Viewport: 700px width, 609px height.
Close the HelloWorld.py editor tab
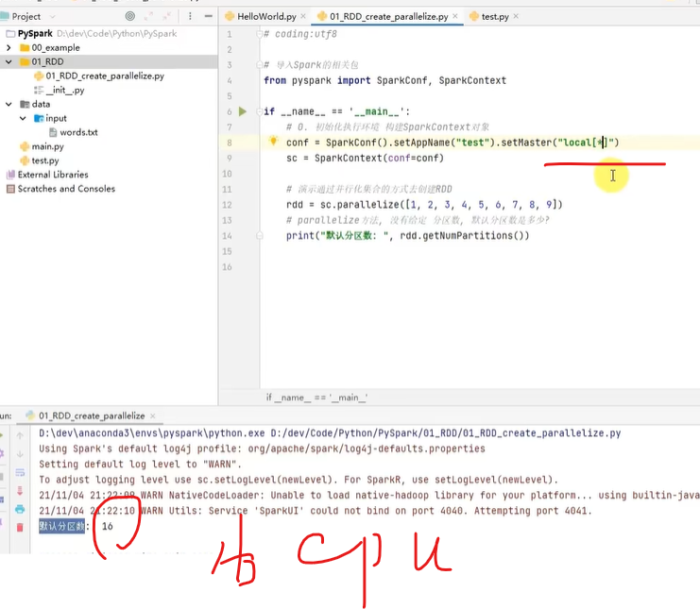click(303, 16)
